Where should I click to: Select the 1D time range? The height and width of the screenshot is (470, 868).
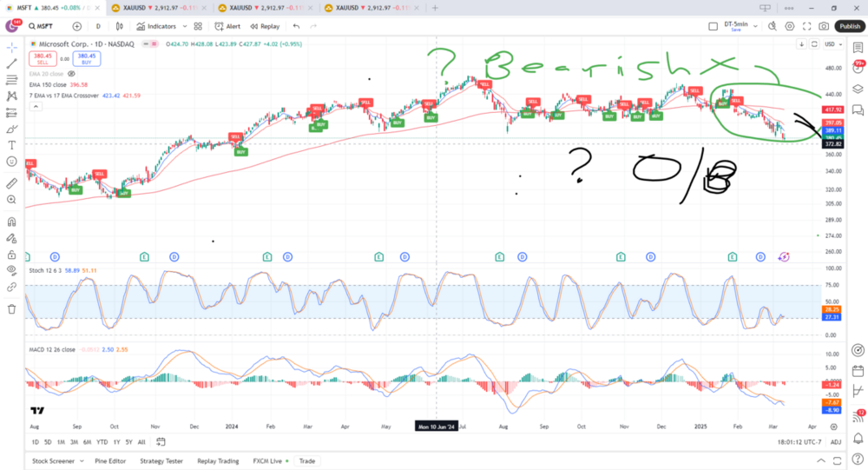tap(36, 441)
